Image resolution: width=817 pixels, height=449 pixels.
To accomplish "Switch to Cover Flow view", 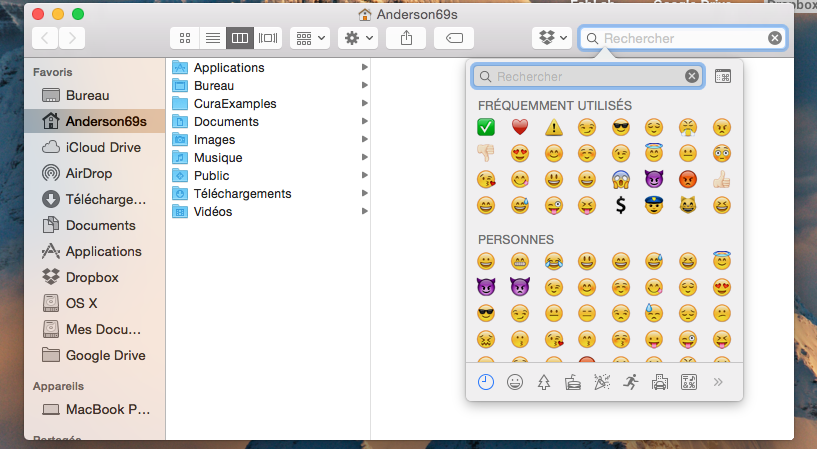I will 268,38.
